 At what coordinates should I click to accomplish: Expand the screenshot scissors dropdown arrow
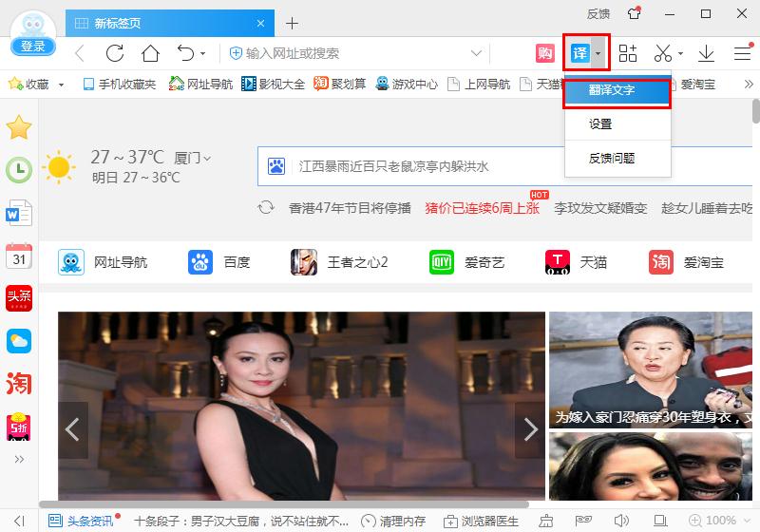pyautogui.click(x=681, y=54)
